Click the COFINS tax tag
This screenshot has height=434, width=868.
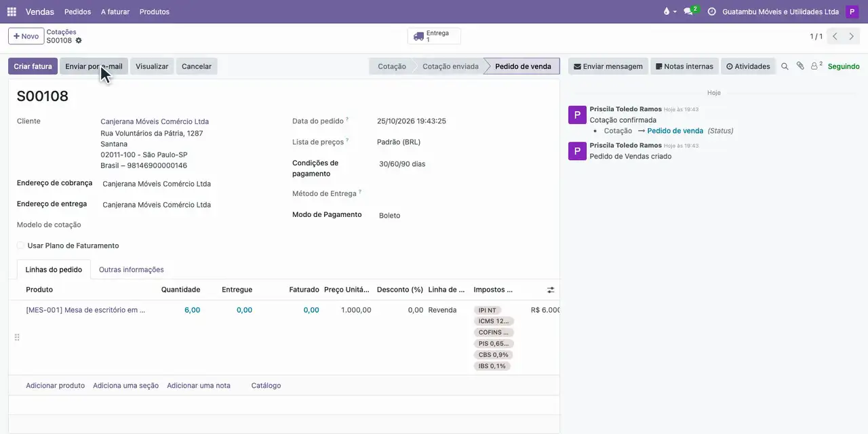click(x=494, y=332)
